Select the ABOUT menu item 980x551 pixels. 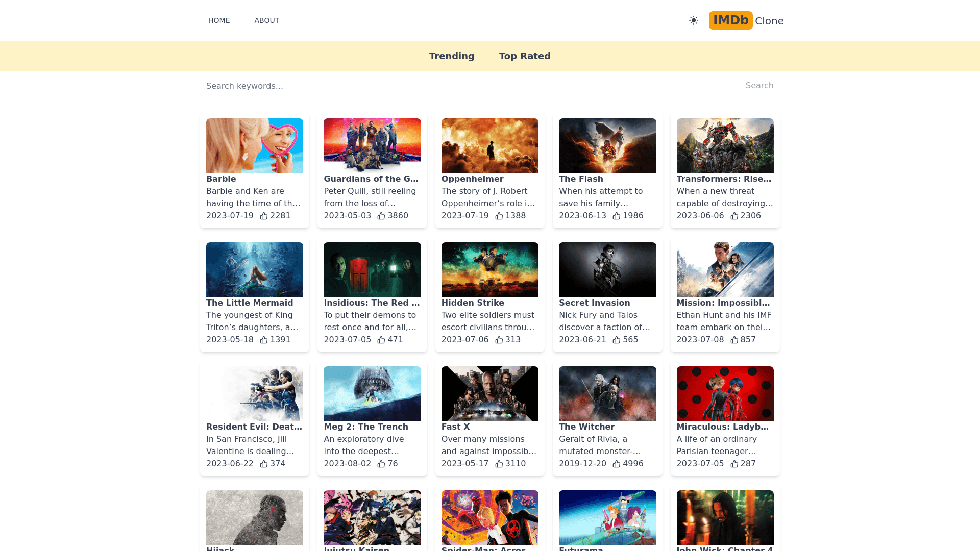(x=266, y=20)
